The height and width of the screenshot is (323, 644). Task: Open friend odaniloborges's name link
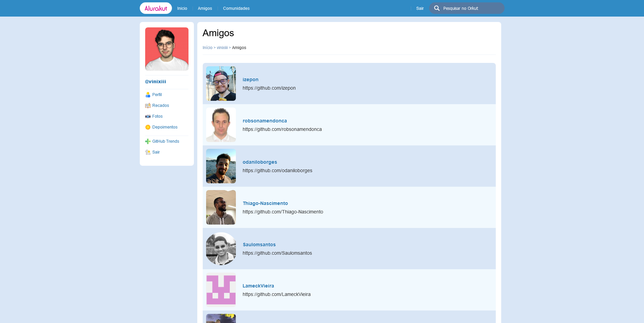260,162
